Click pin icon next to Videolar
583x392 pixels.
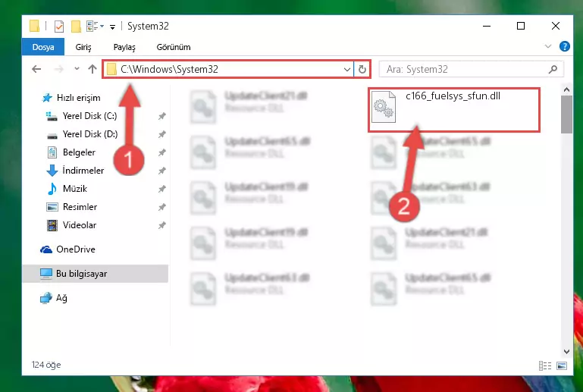[161, 225]
